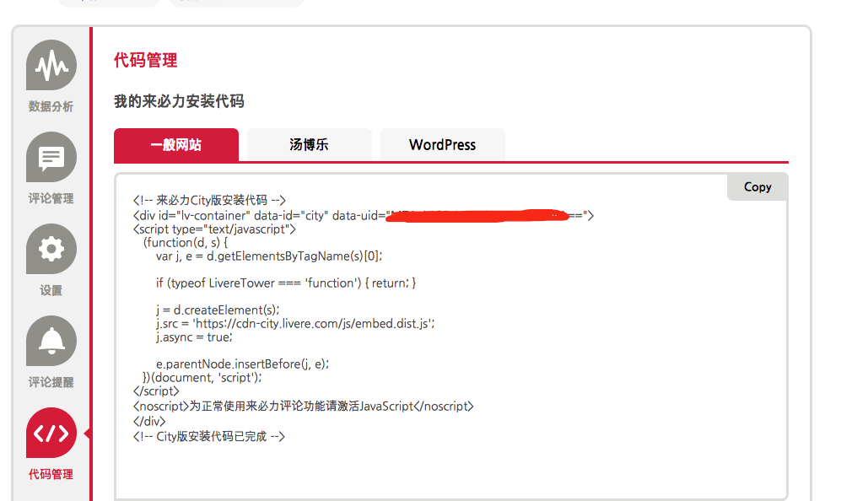Copy the install code with Copy button

757,187
